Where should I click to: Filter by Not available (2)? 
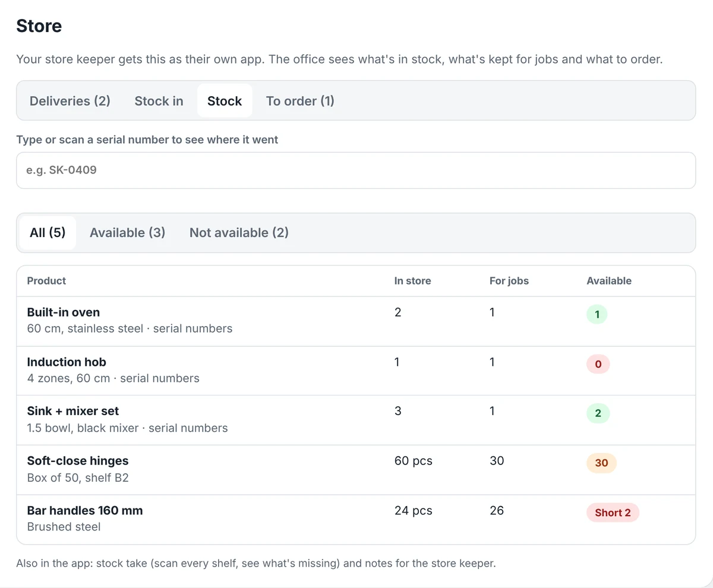pyautogui.click(x=239, y=233)
